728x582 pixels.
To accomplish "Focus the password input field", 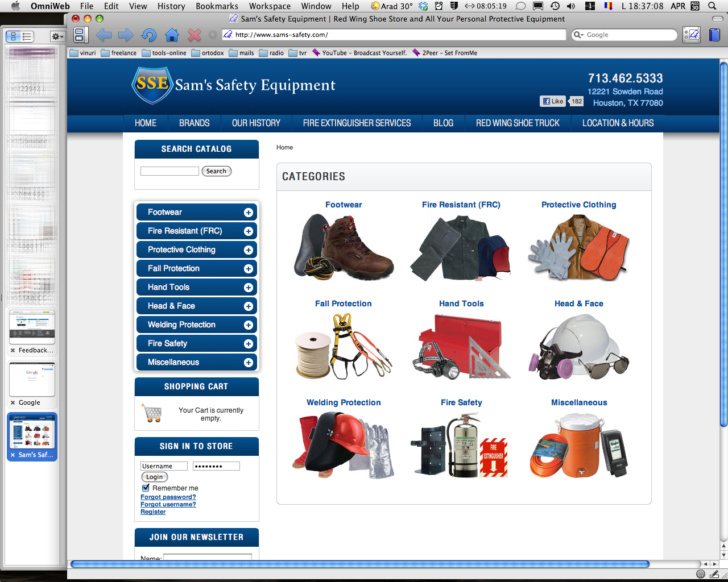I will coord(216,466).
